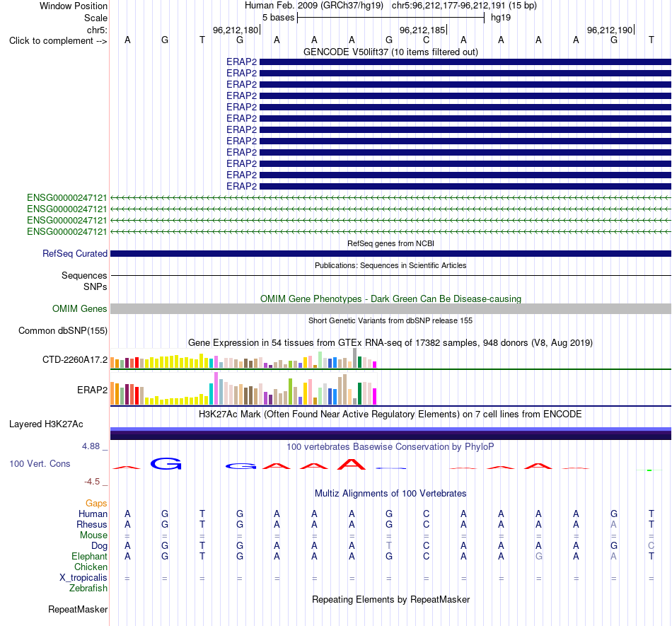Click 'Human Feb. 2009 (GRCh37/hg19)' position header
The width and height of the screenshot is (672, 626).
click(x=313, y=6)
